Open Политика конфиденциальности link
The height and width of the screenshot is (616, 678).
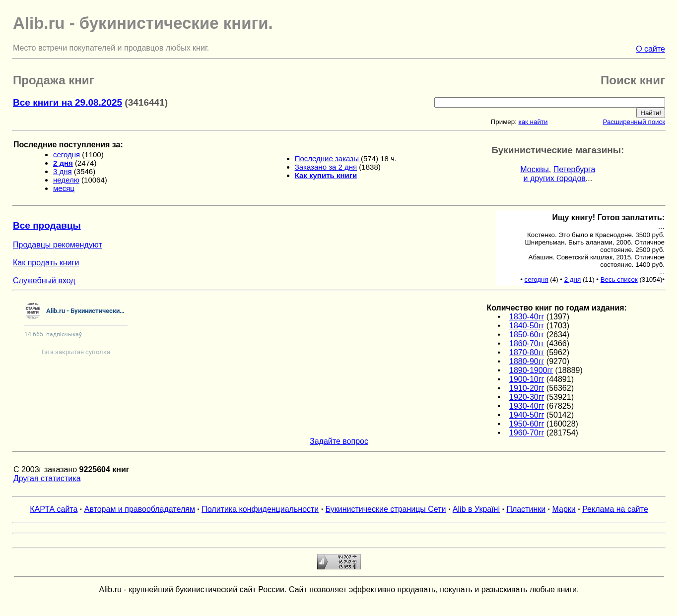260,509
